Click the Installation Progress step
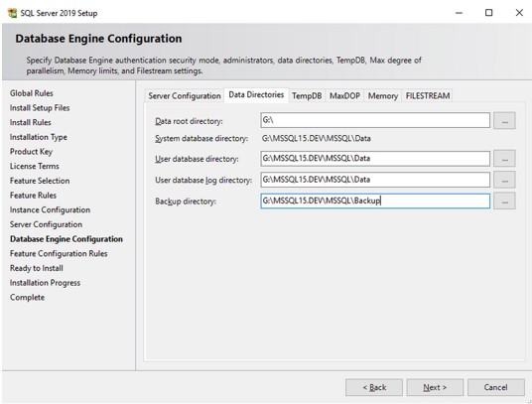532x404 pixels. (x=45, y=283)
